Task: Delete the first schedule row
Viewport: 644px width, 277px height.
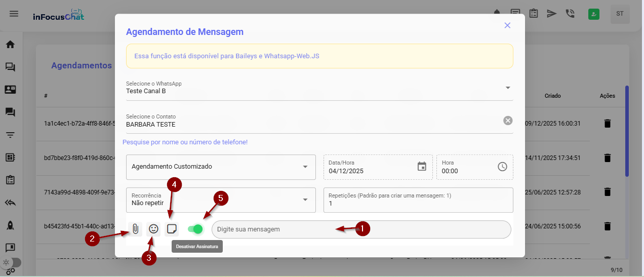Action: click(608, 124)
